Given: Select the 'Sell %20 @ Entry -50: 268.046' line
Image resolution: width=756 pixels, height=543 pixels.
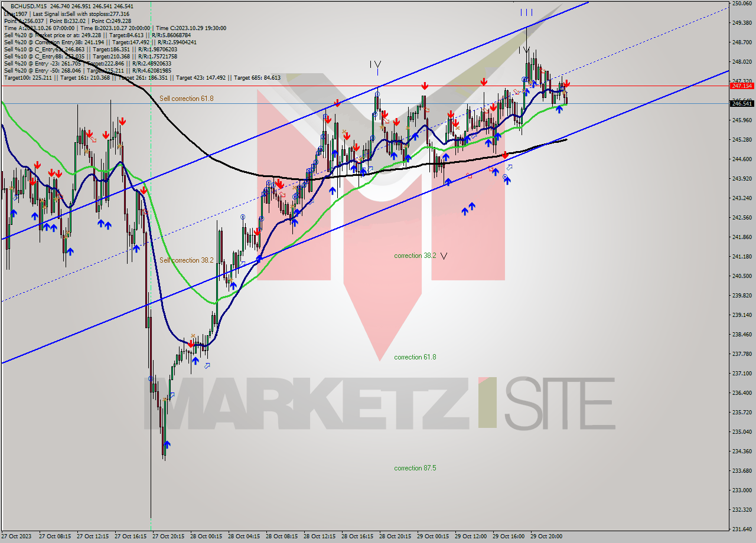Looking at the screenshot, I should click(87, 70).
